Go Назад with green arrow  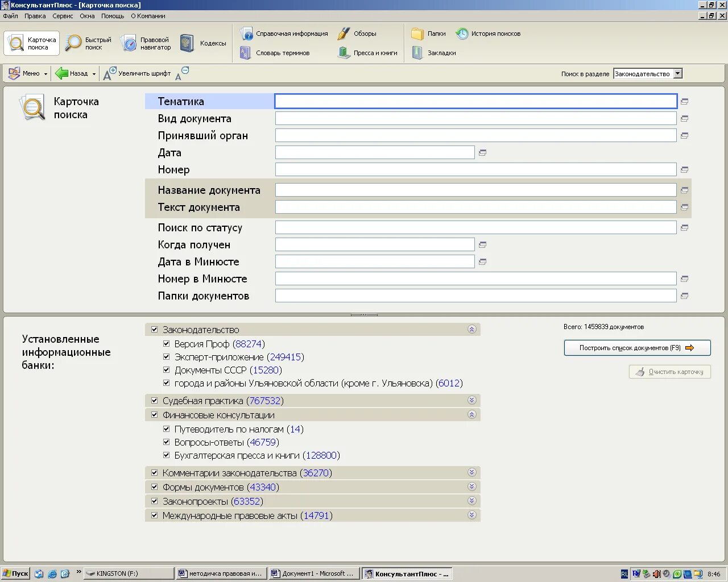coord(71,73)
